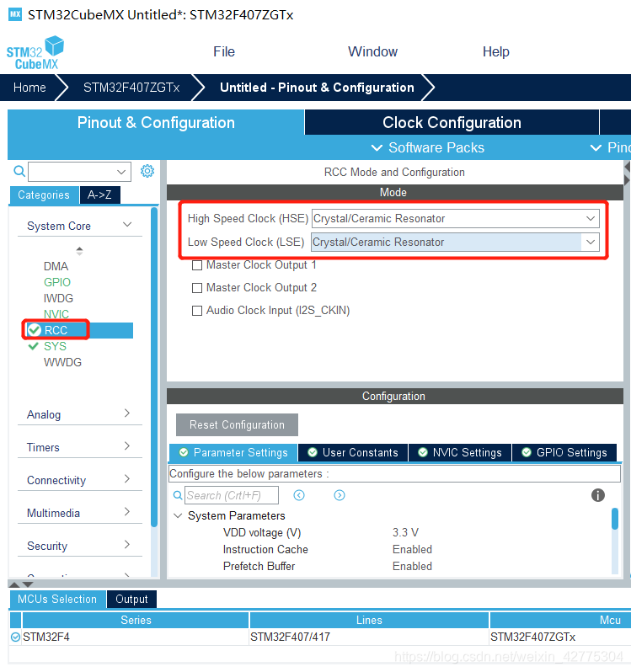Click the STM32CubeMX logo icon
The width and height of the screenshot is (631, 672).
click(x=35, y=53)
